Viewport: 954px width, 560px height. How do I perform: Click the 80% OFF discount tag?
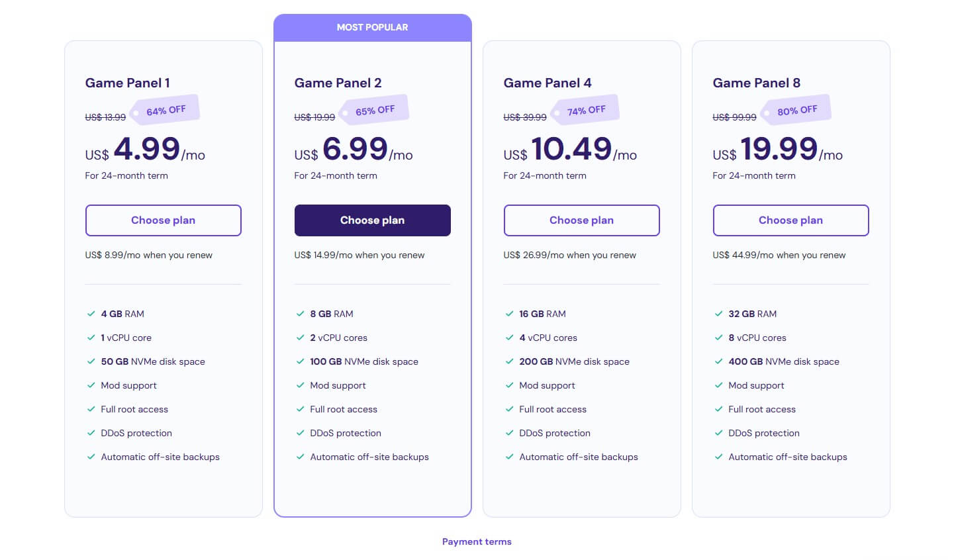click(x=796, y=111)
